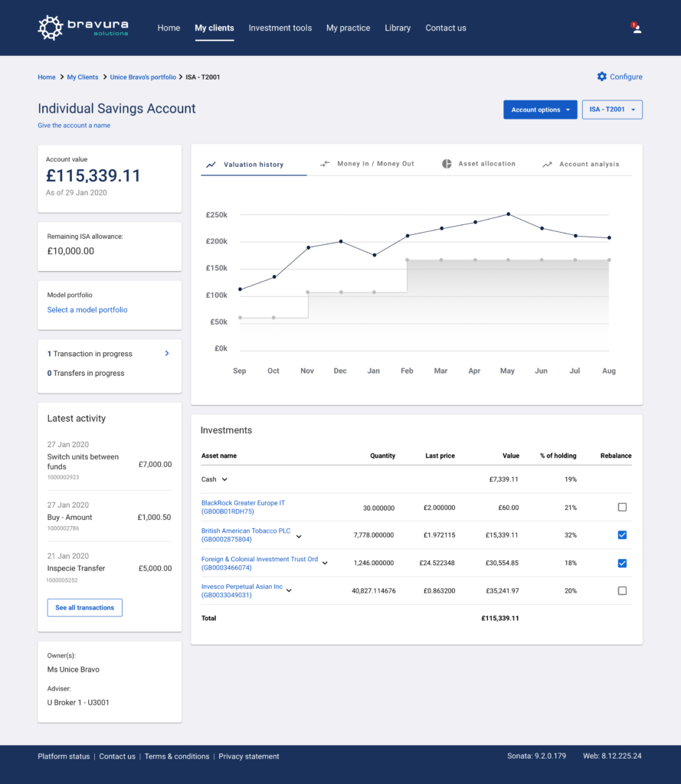
Task: Select the Sep data point on valuation line
Action: click(241, 289)
